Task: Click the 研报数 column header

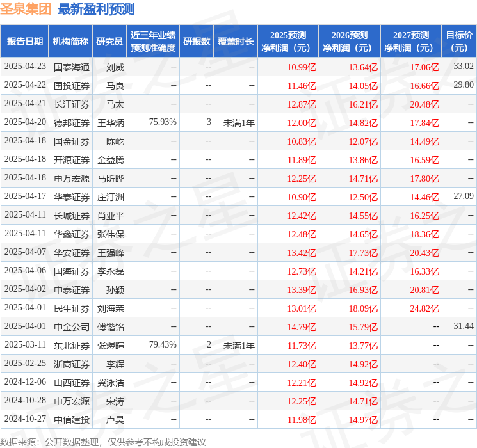Action: [197, 41]
